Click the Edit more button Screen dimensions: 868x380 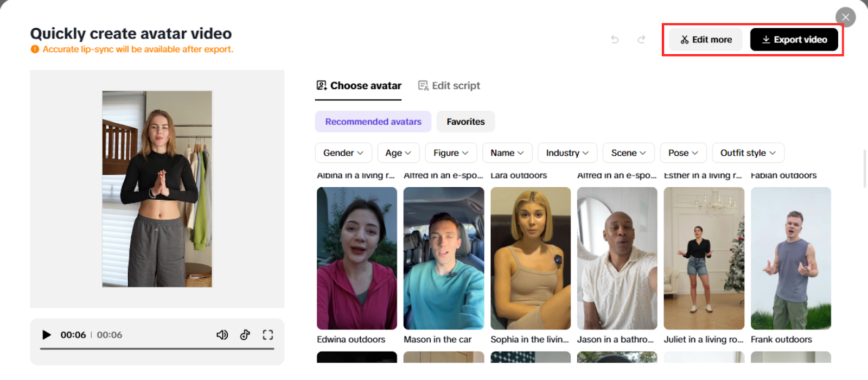point(706,40)
